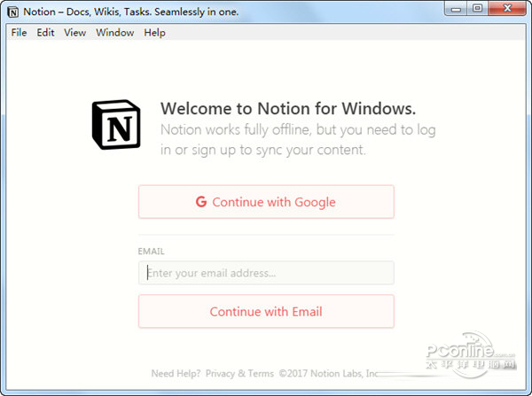The width and height of the screenshot is (532, 396).
Task: Click the ©2017 Notion Labs, Inc text
Action: coord(328,373)
